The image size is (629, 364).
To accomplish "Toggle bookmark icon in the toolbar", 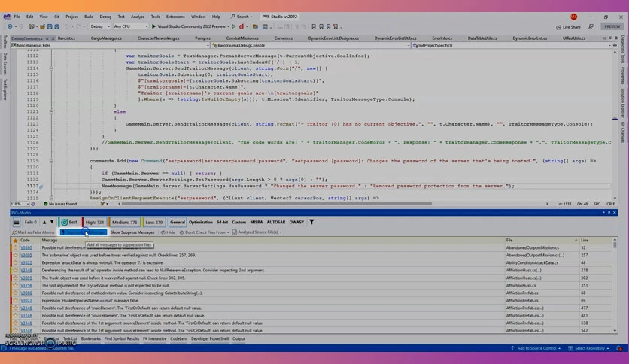I will [x=314, y=26].
